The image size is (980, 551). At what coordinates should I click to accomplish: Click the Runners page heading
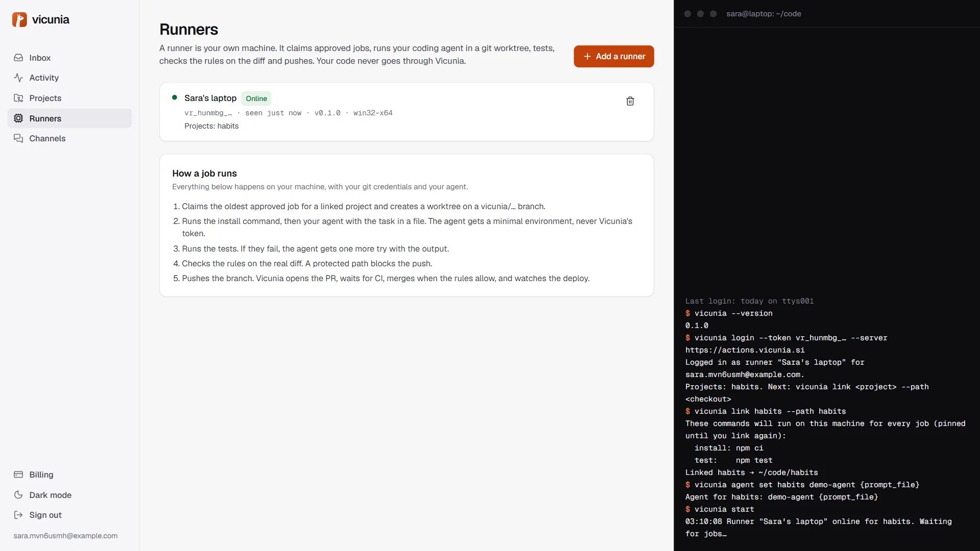click(x=189, y=30)
